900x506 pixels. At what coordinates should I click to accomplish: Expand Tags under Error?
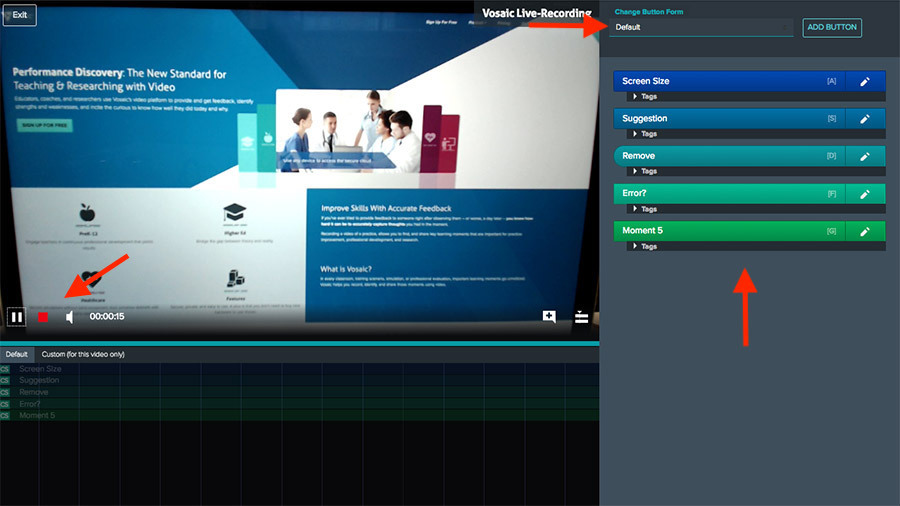(645, 209)
